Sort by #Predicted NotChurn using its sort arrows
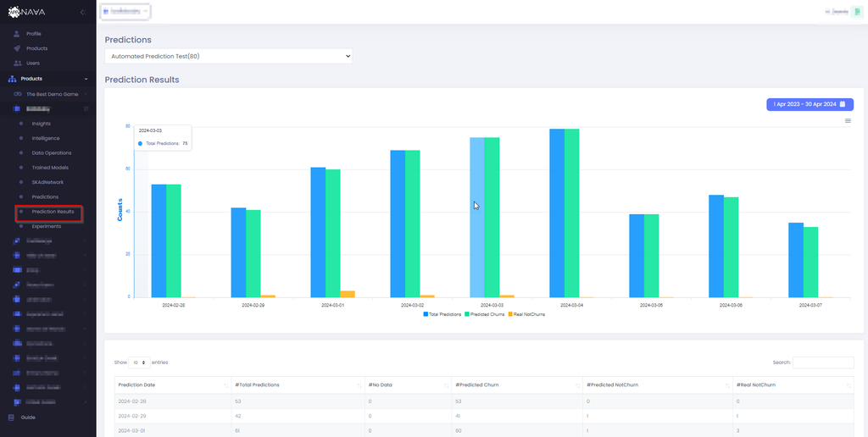The width and height of the screenshot is (868, 437). (x=726, y=385)
